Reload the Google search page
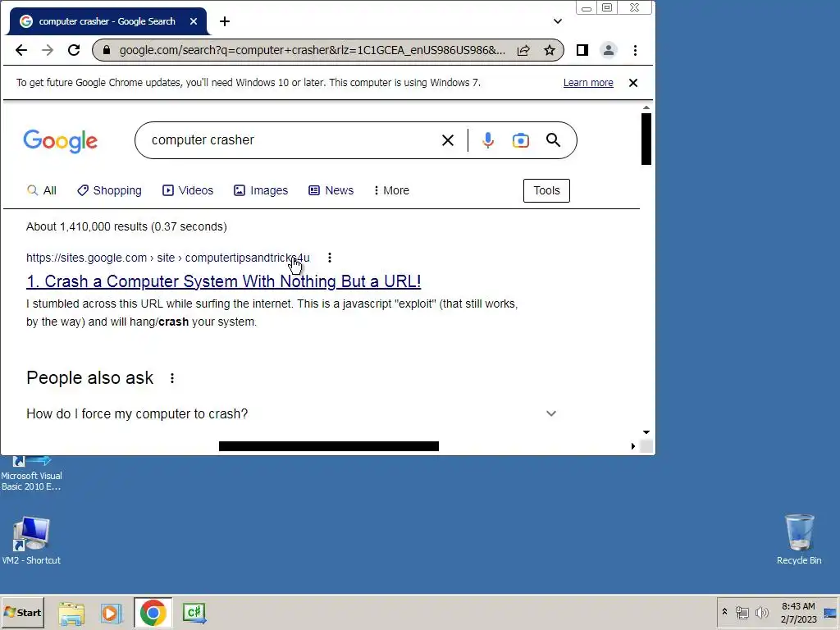 pyautogui.click(x=74, y=50)
